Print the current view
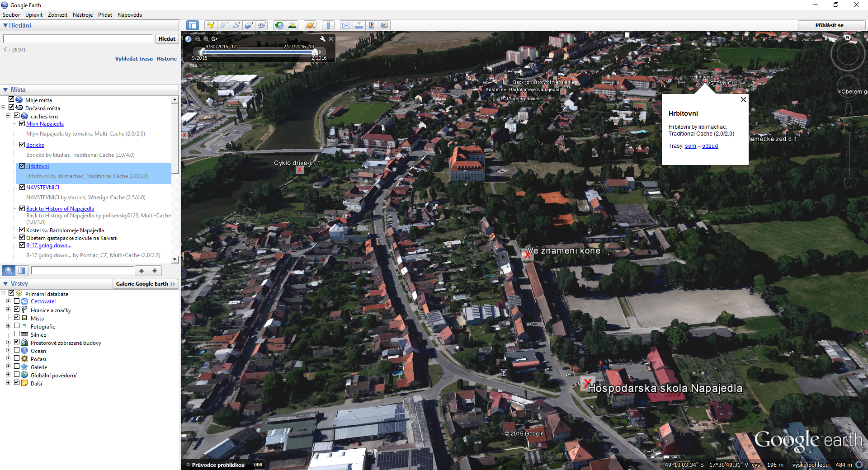The height and width of the screenshot is (470, 868). click(359, 25)
